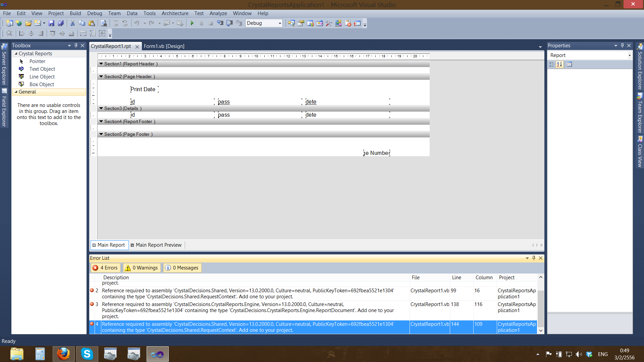Click the Object Browser toolbar icon
Screen dimensions: 644x362
coord(320,23)
